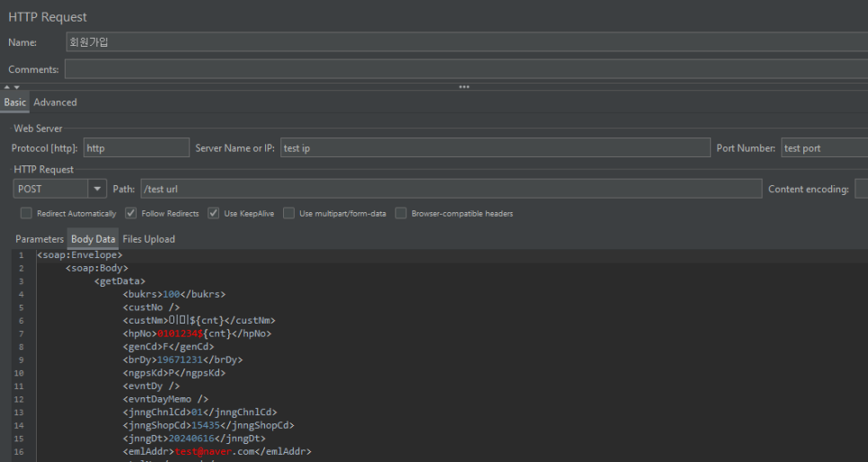
Task: Click the Server Name or IP field
Action: pyautogui.click(x=495, y=148)
